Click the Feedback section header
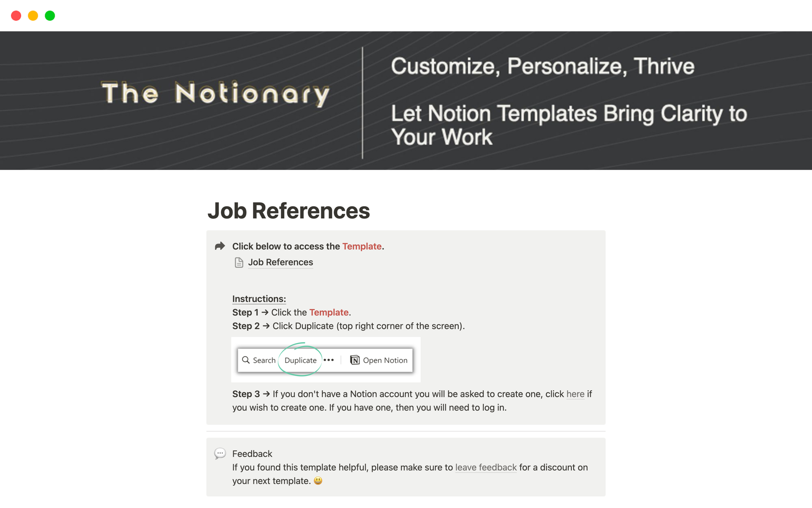 pyautogui.click(x=251, y=453)
